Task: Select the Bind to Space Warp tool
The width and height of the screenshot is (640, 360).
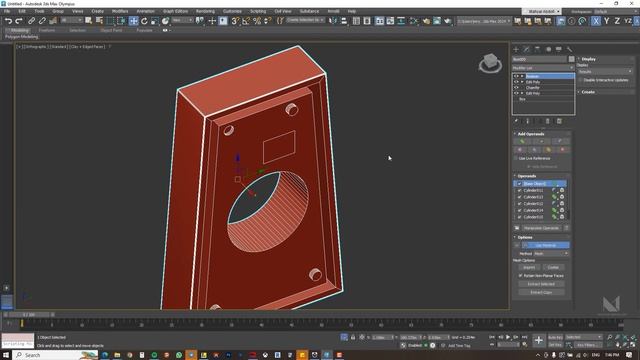Action: click(x=53, y=21)
